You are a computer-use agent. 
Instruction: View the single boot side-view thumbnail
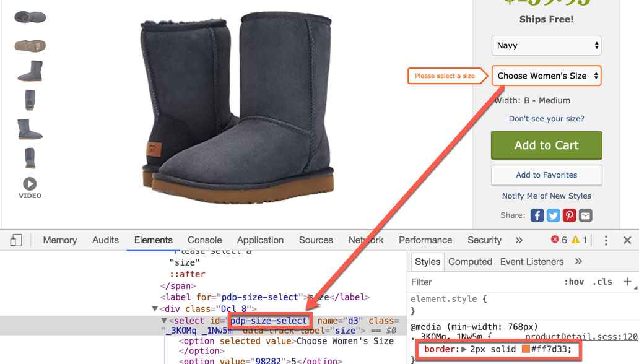[30, 71]
